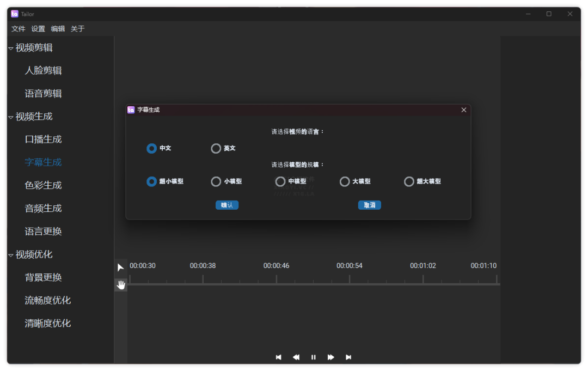Pause the video playback
Image resolution: width=588 pixels, height=371 pixels.
pos(314,357)
